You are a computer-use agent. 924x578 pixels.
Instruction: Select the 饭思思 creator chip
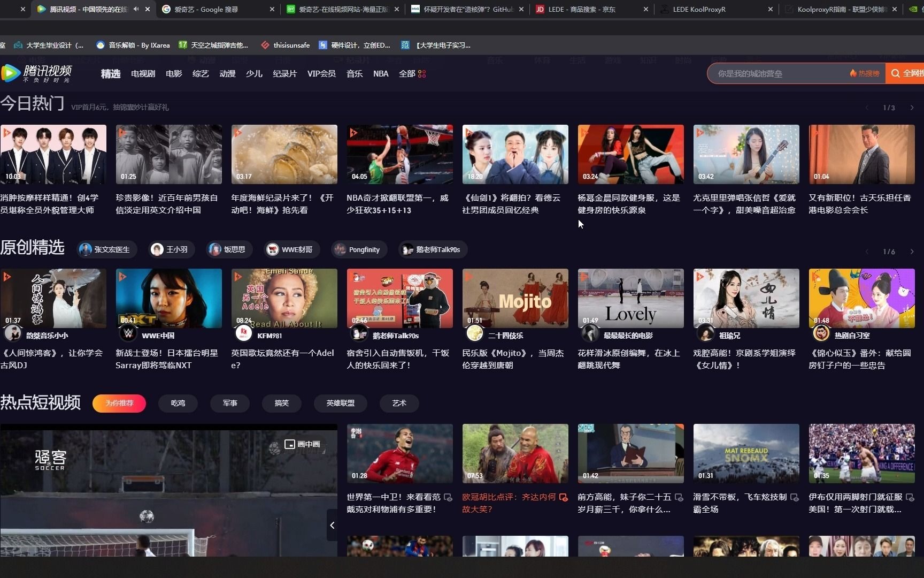(x=229, y=249)
